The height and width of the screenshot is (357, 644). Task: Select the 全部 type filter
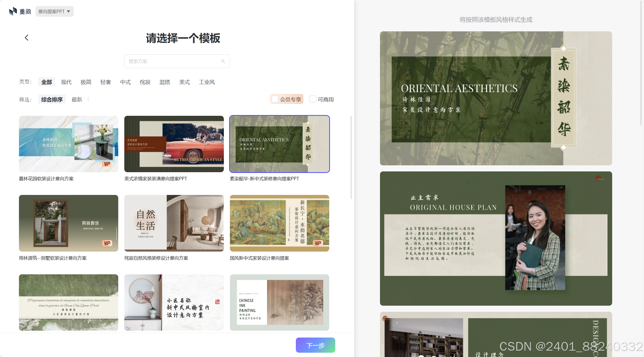coord(46,82)
